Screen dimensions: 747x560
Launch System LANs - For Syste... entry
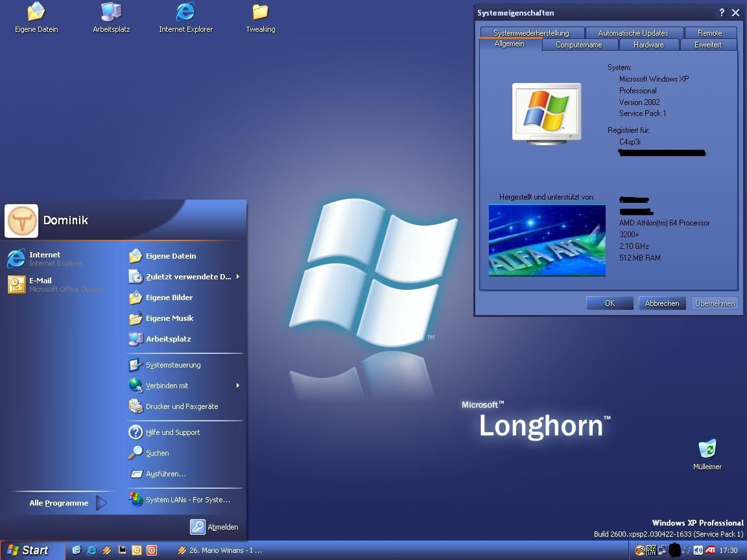point(185,500)
